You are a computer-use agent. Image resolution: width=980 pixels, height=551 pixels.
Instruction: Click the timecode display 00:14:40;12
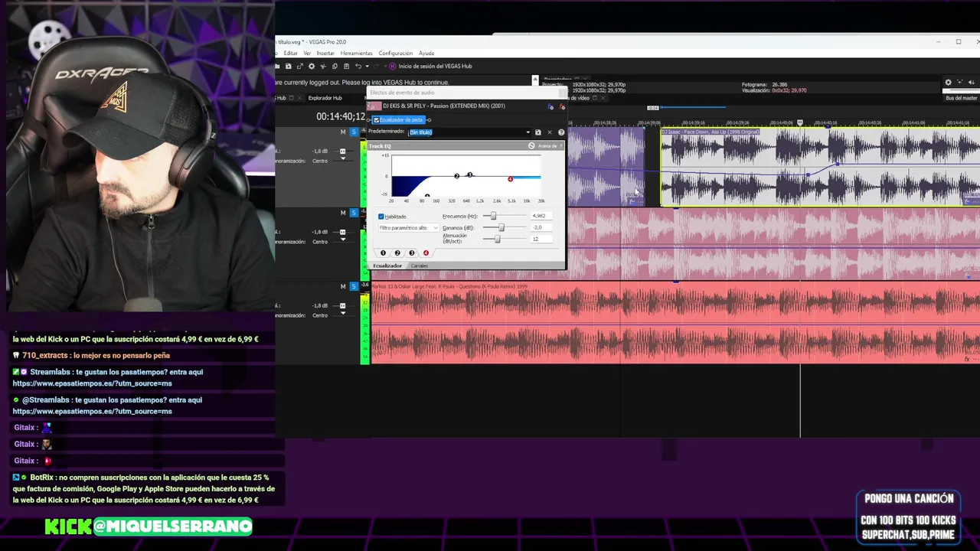(341, 116)
